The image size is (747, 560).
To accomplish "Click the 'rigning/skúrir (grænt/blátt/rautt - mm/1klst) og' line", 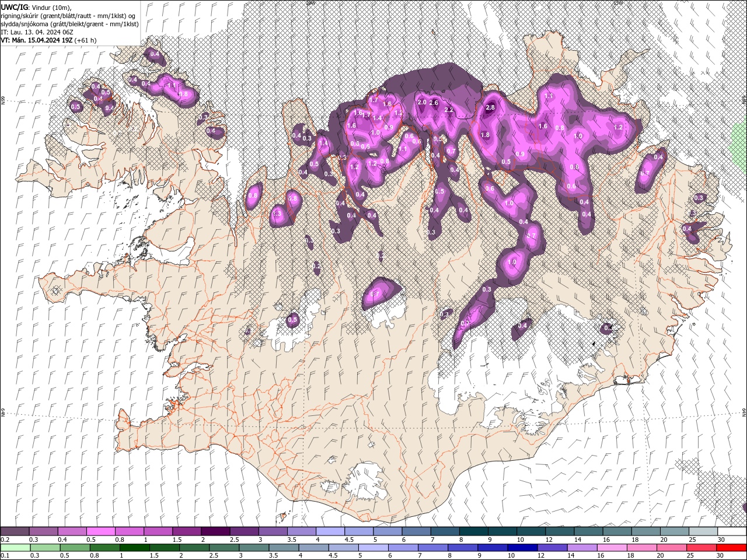I will (x=68, y=15).
